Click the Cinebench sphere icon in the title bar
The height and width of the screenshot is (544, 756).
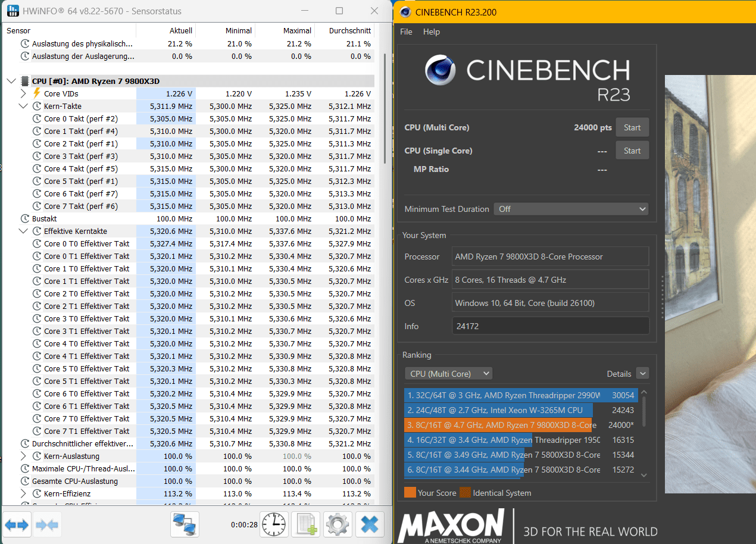coord(405,12)
